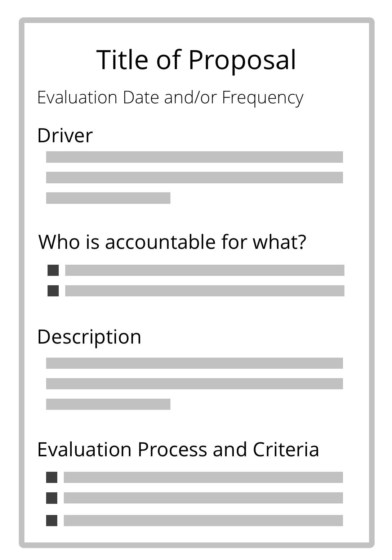Select the first accountability list item bar
392x560 pixels.
(205, 270)
